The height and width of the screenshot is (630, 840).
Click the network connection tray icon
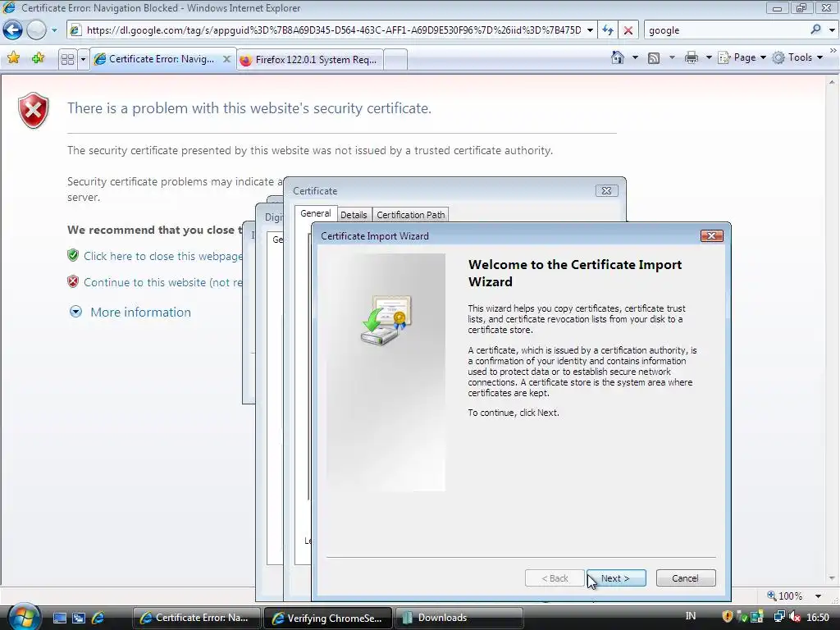click(x=779, y=617)
